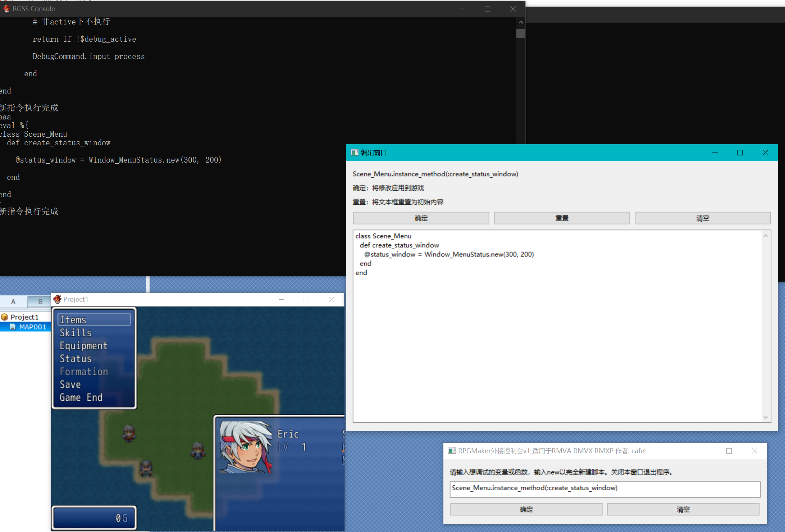The width and height of the screenshot is (785, 532).
Task: Click the 'DebugCommand.input_process' console line
Action: [88, 56]
